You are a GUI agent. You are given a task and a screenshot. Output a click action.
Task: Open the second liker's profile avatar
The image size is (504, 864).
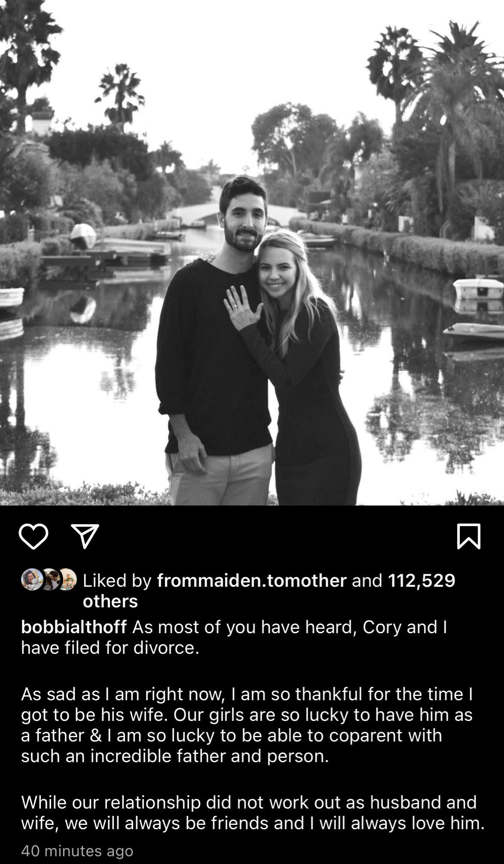pos(50,579)
